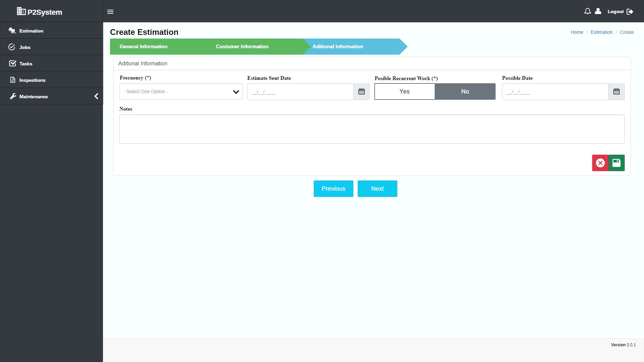This screenshot has height=362, width=644.
Task: Click the red cancel icon button
Action: 600,163
